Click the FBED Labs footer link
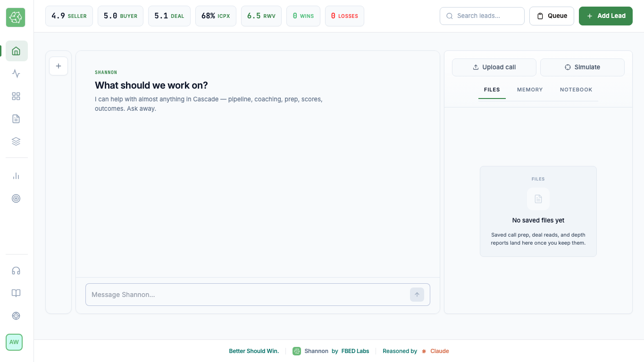This screenshot has height=362, width=644. coord(355,351)
